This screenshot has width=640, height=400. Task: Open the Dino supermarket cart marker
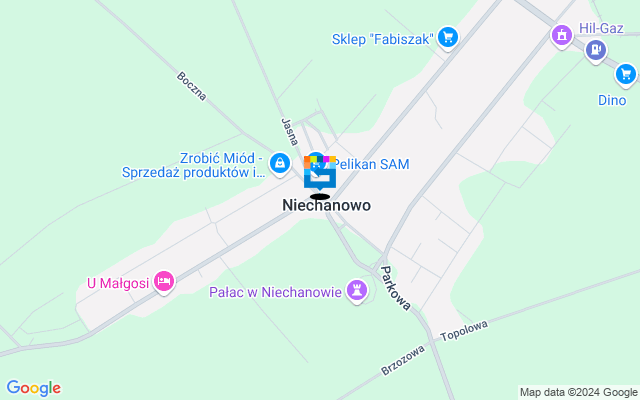point(625,75)
